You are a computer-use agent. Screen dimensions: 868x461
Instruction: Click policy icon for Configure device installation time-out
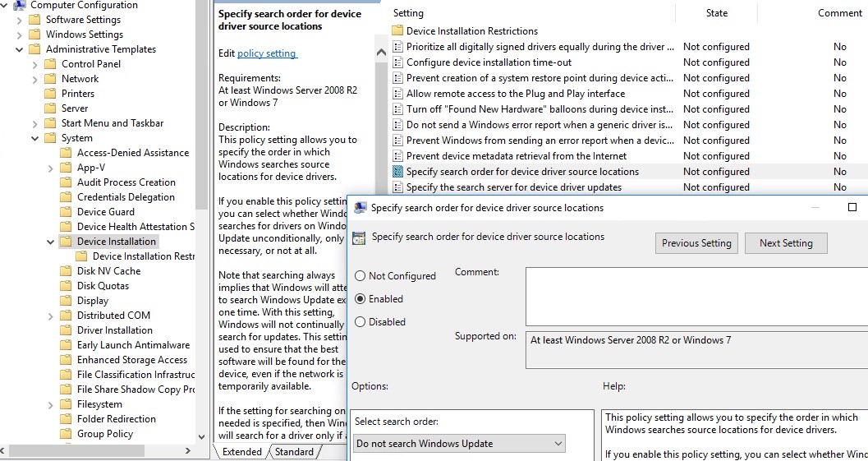point(397,62)
